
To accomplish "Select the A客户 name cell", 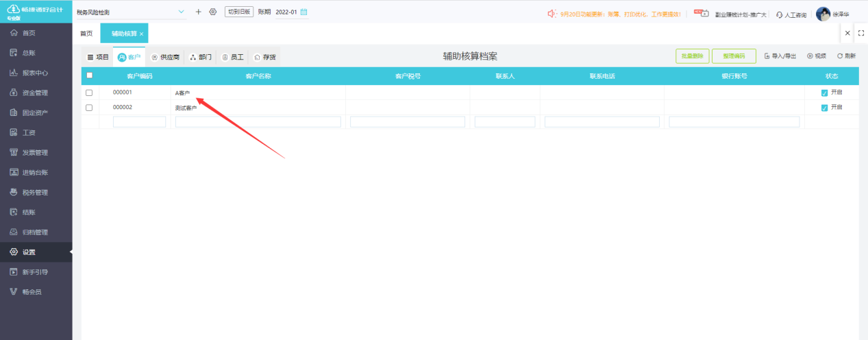I will click(258, 93).
